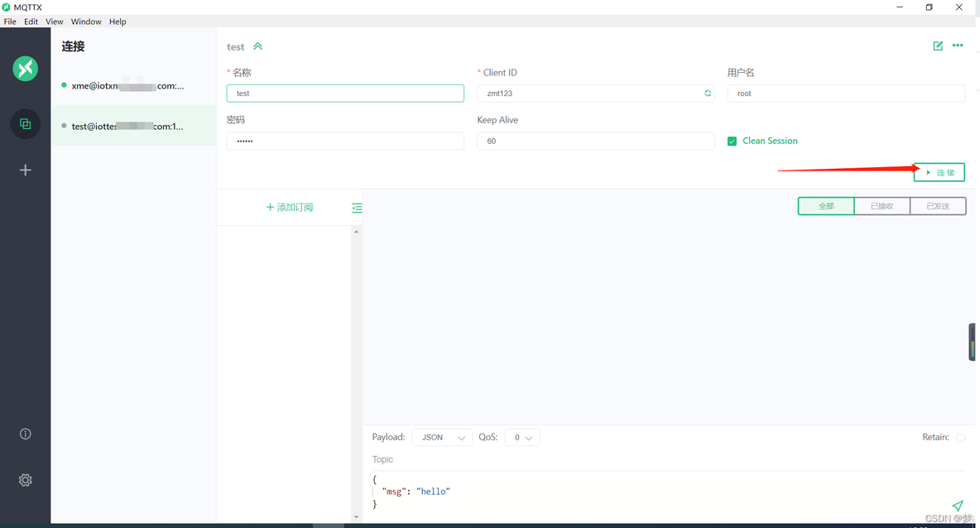Image resolution: width=980 pixels, height=528 pixels.
Task: Click the MQTTX logo in sidebar
Action: [x=25, y=68]
